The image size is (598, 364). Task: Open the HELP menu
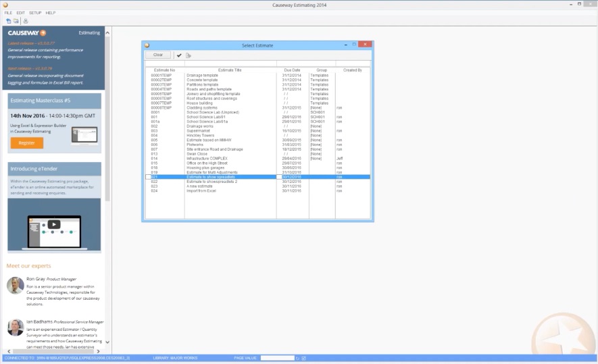point(51,13)
